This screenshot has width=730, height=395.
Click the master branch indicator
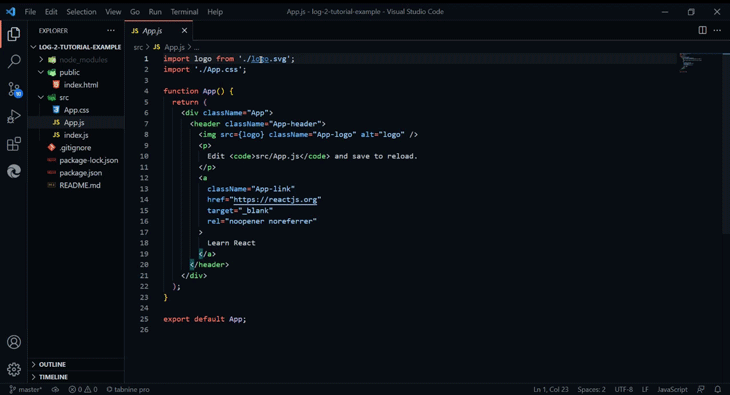pos(26,389)
